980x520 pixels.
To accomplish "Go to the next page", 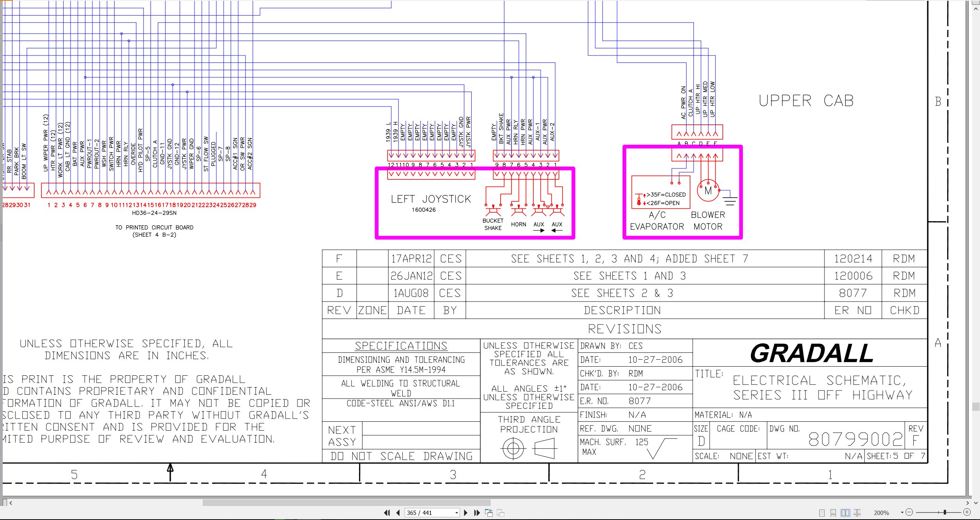I will 465,513.
